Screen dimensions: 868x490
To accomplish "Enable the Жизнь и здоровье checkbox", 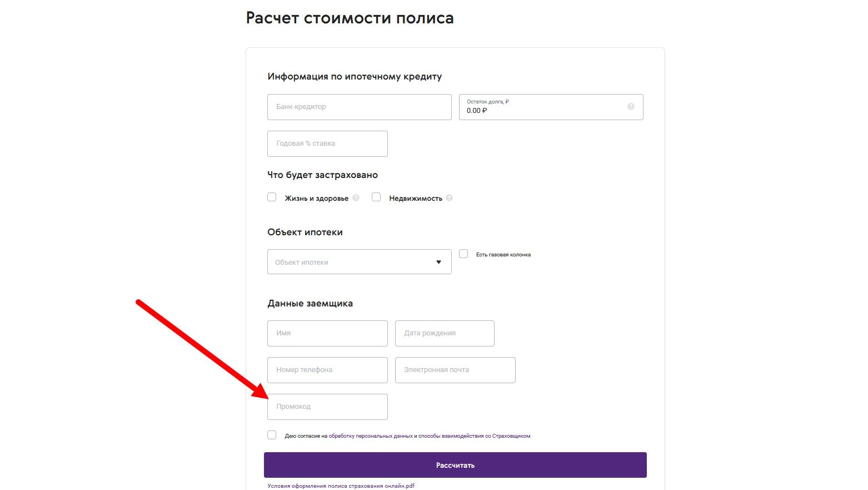I will tap(272, 197).
